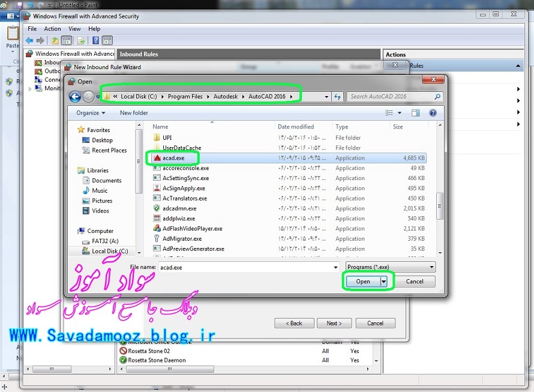Click the back arrow in the Firewall toolbar
Viewport: 534px width, 392px height.
pos(29,41)
